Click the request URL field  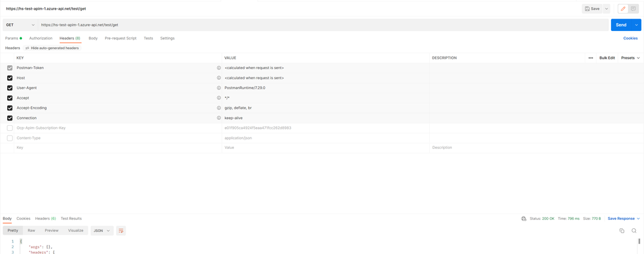pos(323,24)
